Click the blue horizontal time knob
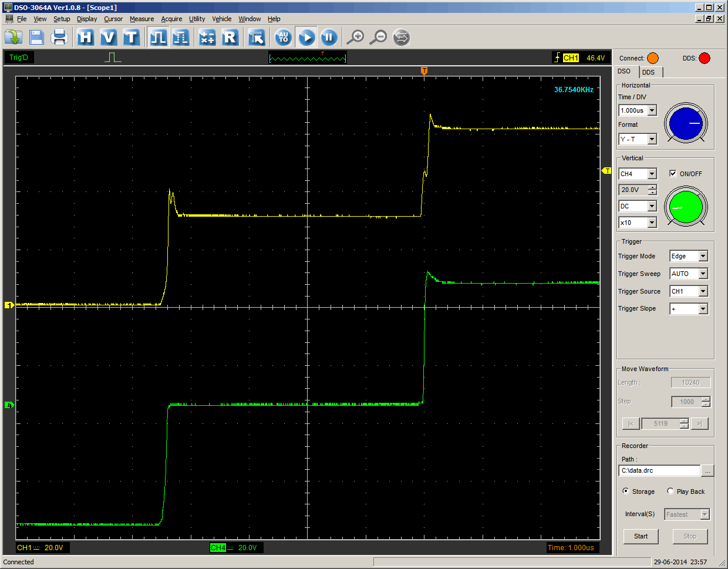728x569 pixels. (x=686, y=123)
